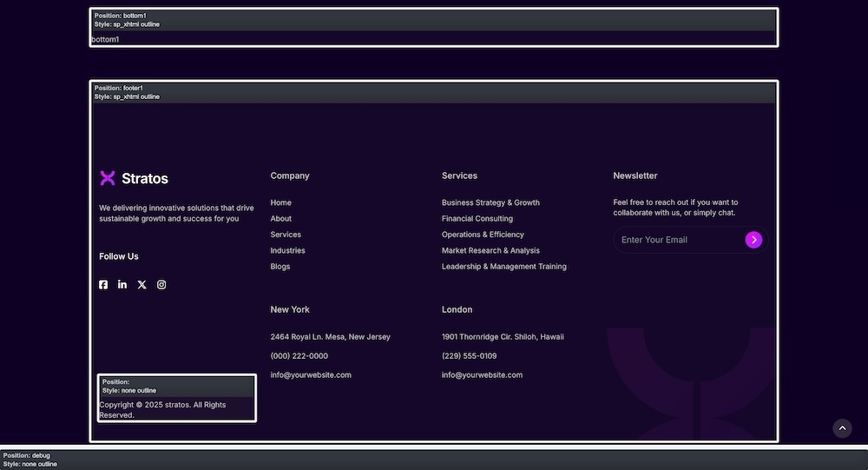Open the Instagram social icon
Viewport: 868px width, 470px height.
pyautogui.click(x=161, y=285)
